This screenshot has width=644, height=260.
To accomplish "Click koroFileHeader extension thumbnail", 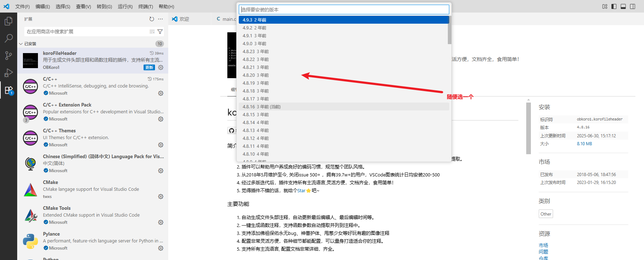I will tap(30, 61).
